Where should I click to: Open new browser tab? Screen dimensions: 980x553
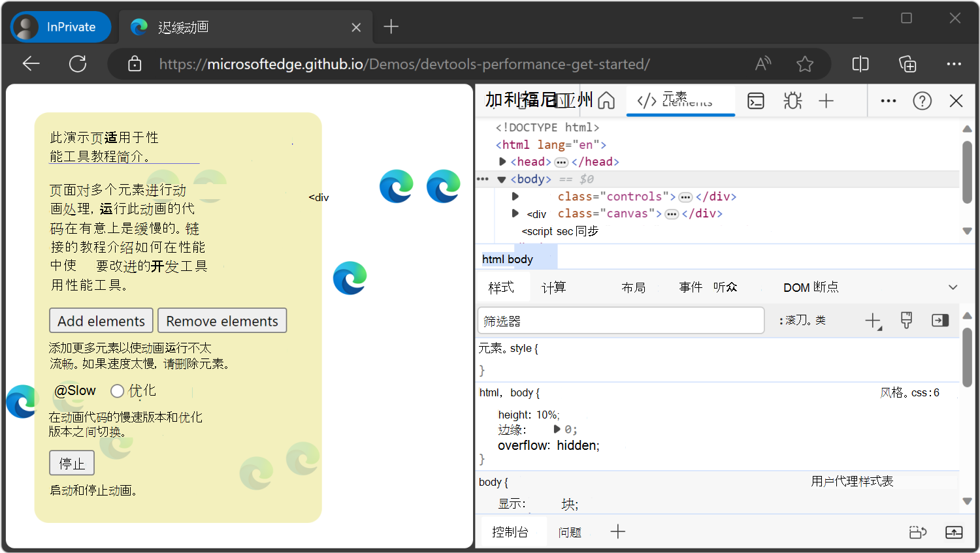pos(391,27)
